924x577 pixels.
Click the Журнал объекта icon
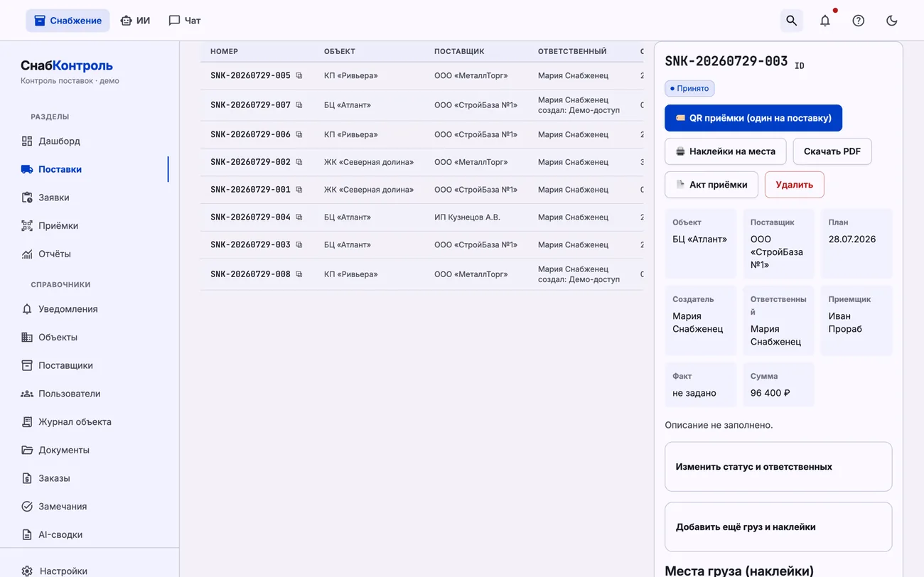(27, 422)
